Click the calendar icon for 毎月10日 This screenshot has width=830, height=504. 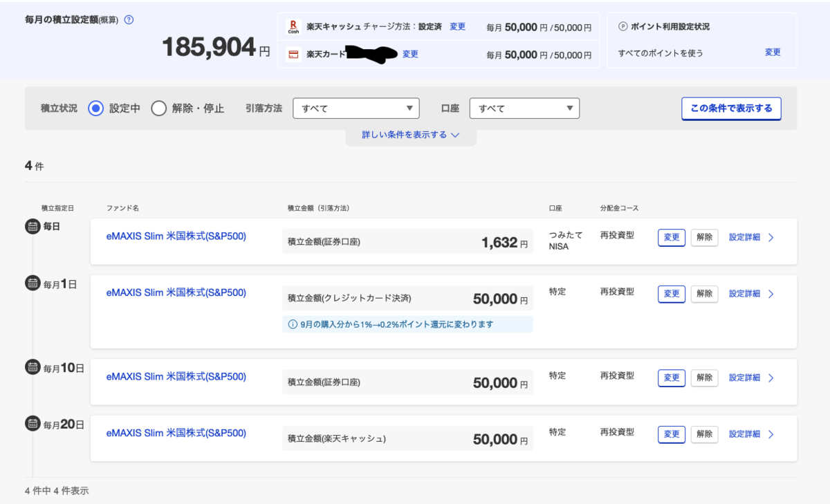[x=33, y=367]
